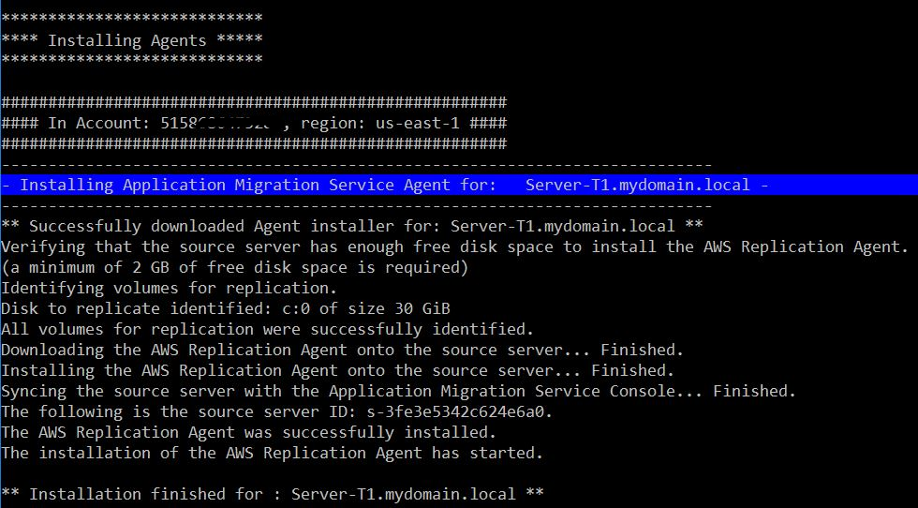The height and width of the screenshot is (508, 918).
Task: Click the 'Agent was successfully installed' line
Action: pyautogui.click(x=249, y=432)
